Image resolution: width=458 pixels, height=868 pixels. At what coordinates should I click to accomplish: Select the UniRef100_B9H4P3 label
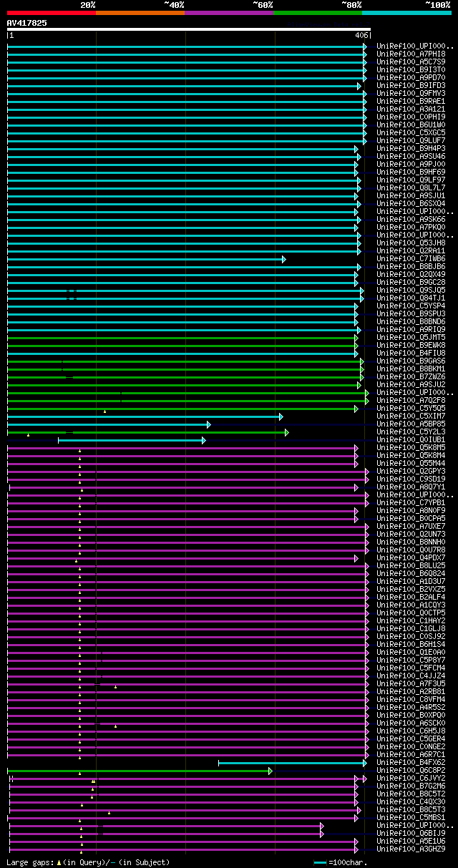(x=411, y=148)
